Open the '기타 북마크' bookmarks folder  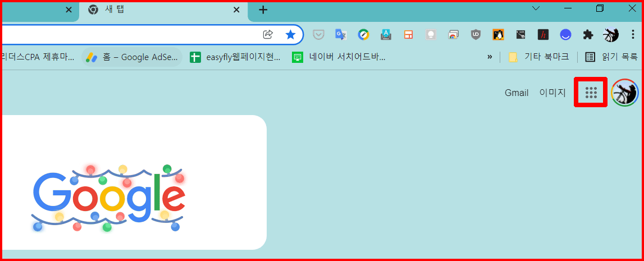click(539, 57)
